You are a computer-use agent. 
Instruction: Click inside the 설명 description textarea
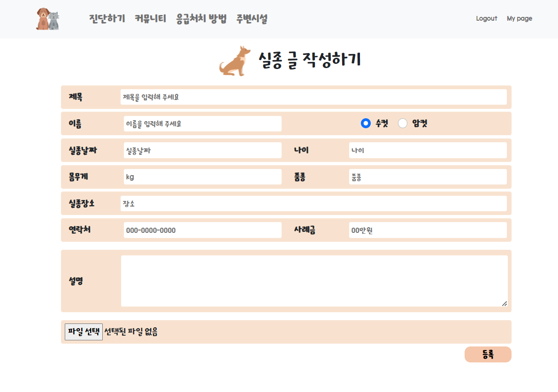tap(314, 280)
